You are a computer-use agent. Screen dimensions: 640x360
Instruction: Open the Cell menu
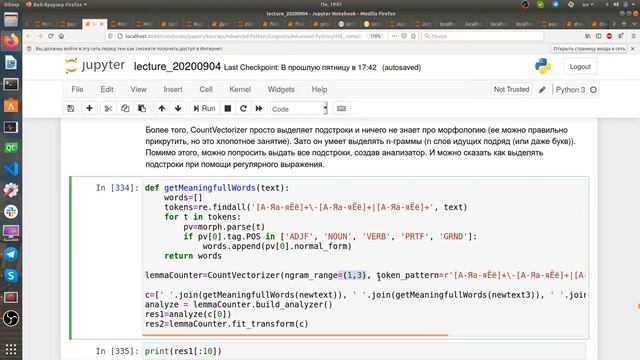coord(206,89)
